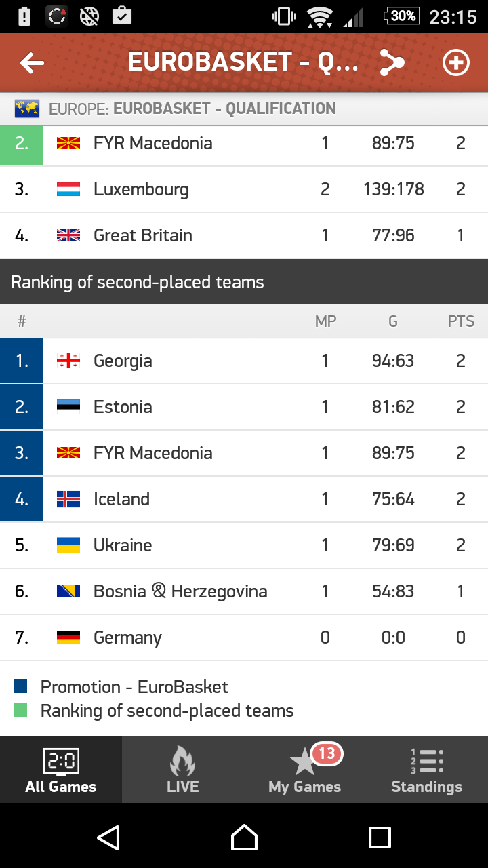Tap the share icon in header
This screenshot has width=488, height=868.
(391, 63)
